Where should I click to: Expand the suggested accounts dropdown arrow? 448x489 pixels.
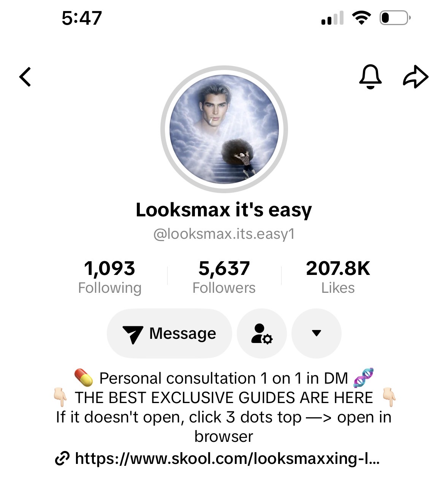tap(316, 333)
